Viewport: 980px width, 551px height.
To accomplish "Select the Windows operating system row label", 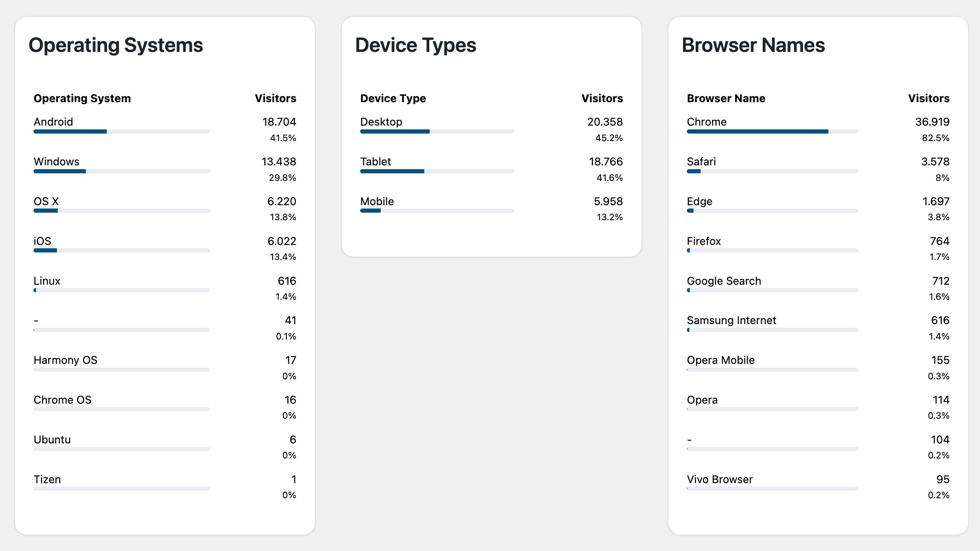I will pos(57,162).
